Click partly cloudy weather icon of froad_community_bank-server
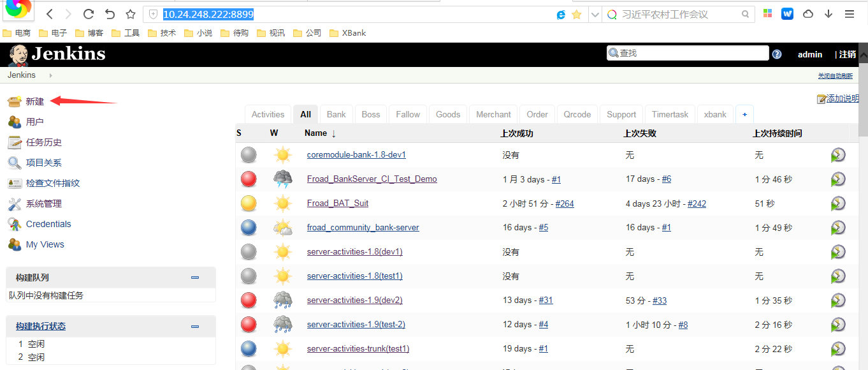Viewport: 868px width, 370px height. click(x=283, y=228)
